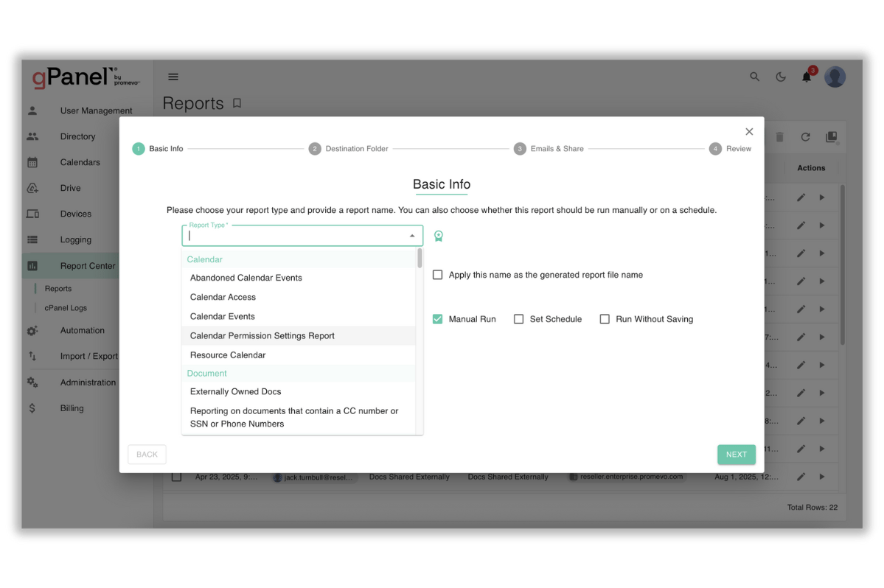Click the award badge icon beside Report Type
The width and height of the screenshot is (884, 588).
[439, 236]
